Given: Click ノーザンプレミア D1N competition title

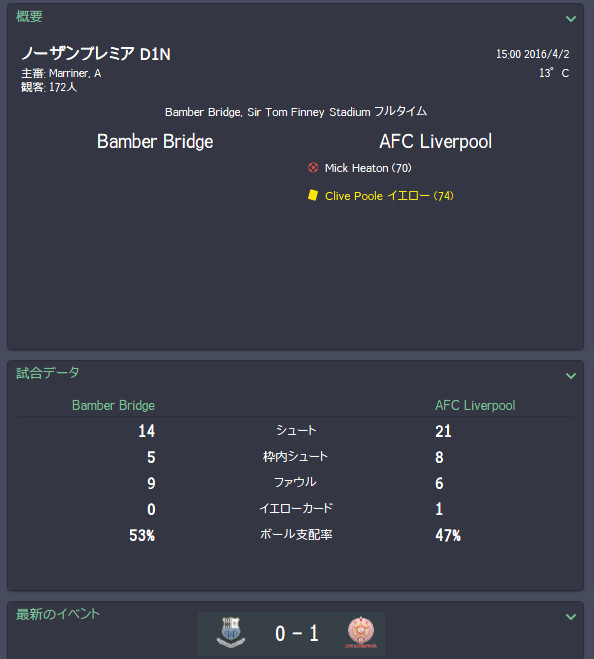Looking at the screenshot, I should [x=96, y=53].
